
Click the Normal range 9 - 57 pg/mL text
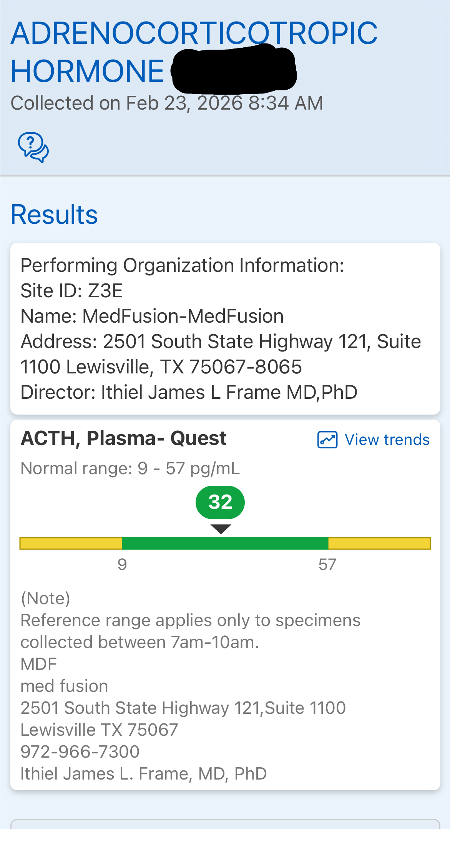click(x=130, y=468)
